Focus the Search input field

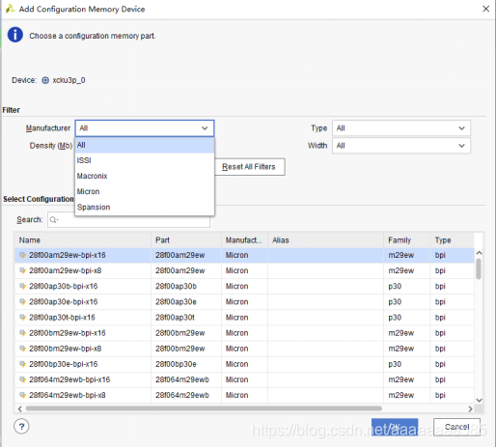128,220
